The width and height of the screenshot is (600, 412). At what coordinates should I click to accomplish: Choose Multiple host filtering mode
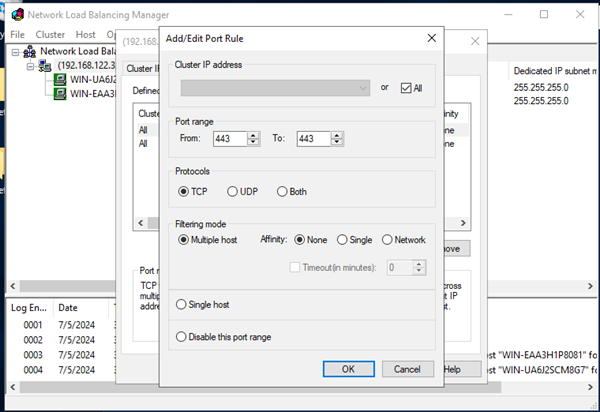point(184,240)
